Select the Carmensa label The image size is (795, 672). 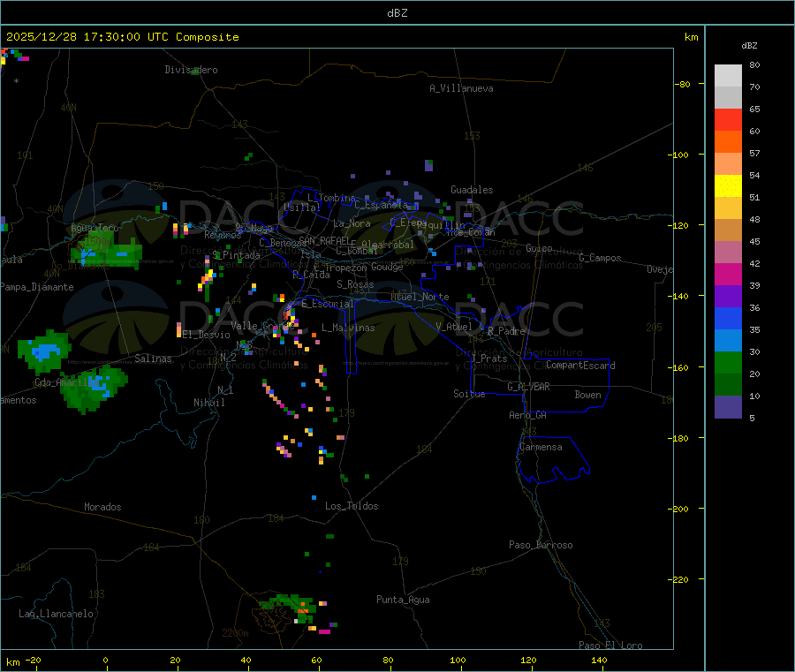(541, 447)
